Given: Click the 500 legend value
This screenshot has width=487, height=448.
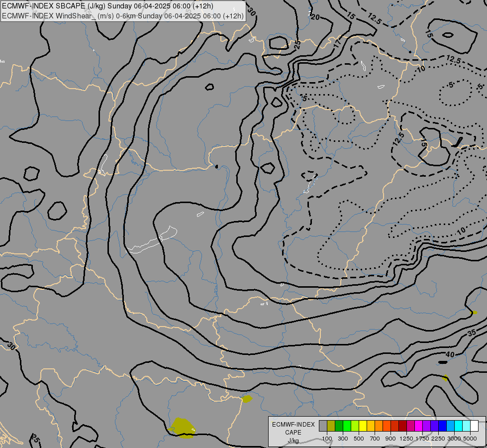Looking at the screenshot, I should [x=359, y=439].
